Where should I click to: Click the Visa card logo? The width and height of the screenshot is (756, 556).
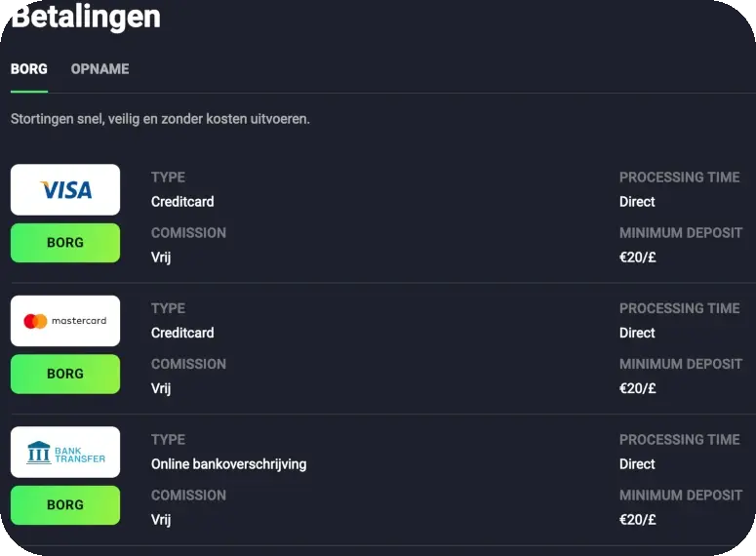[x=65, y=190]
